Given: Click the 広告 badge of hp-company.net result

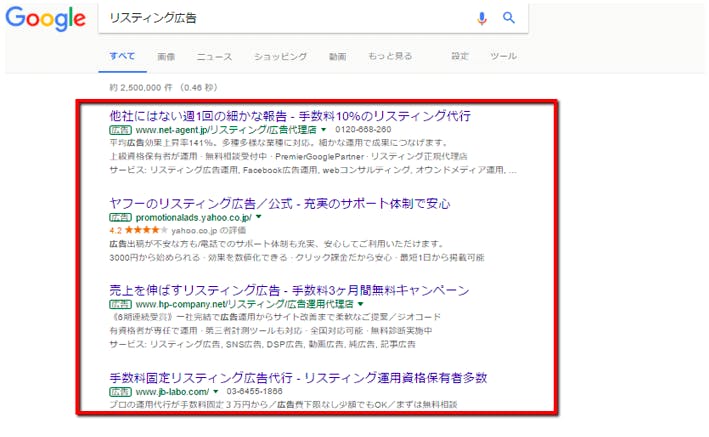Looking at the screenshot, I should click(x=120, y=304).
